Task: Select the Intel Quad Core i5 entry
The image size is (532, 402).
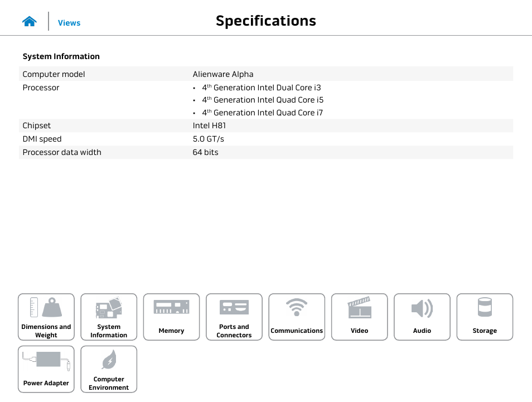Action: [263, 100]
